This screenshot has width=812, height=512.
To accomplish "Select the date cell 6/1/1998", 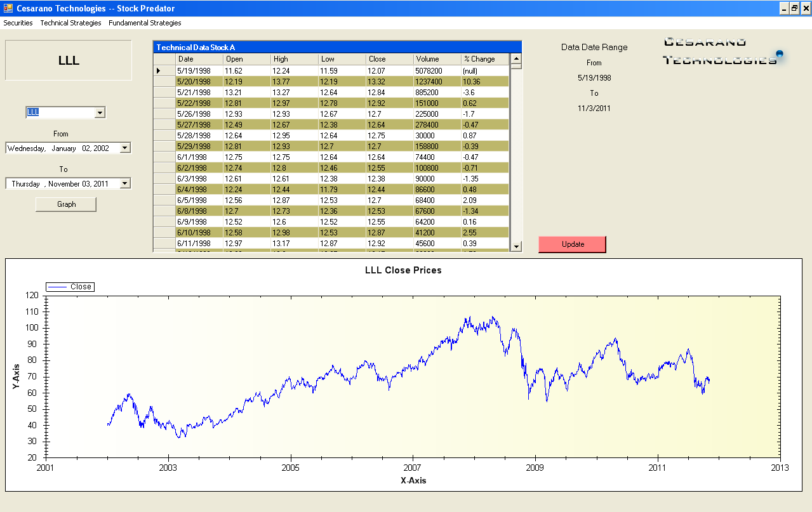I will tap(199, 157).
